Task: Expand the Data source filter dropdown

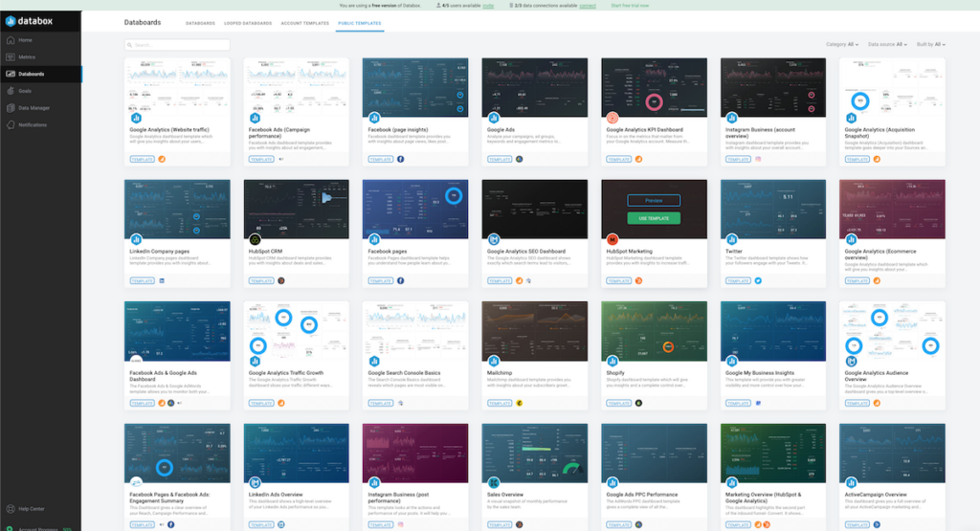Action: pos(887,44)
